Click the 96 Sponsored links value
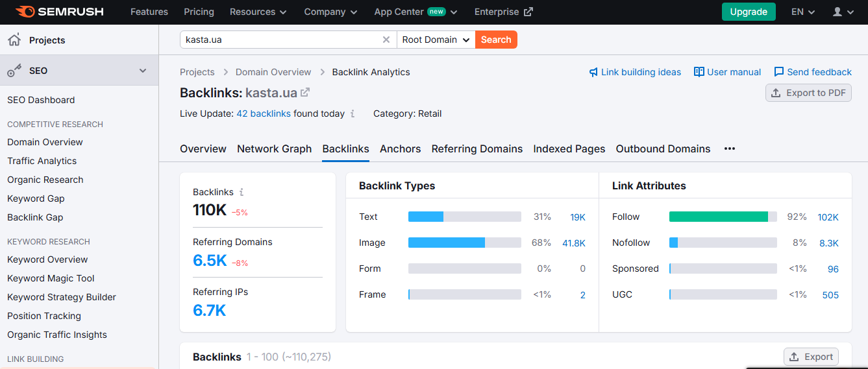Image resolution: width=868 pixels, height=369 pixels. click(x=833, y=269)
